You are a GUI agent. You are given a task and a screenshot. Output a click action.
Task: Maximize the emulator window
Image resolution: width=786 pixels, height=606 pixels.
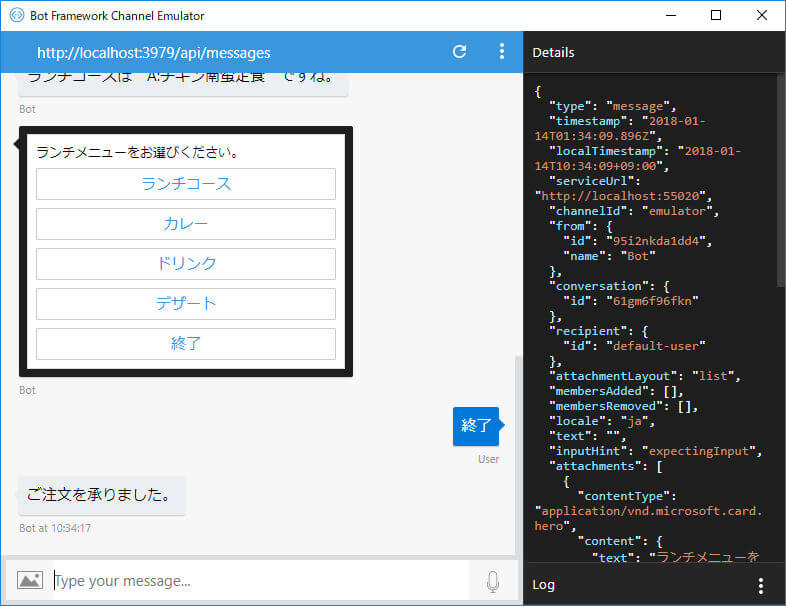(716, 15)
